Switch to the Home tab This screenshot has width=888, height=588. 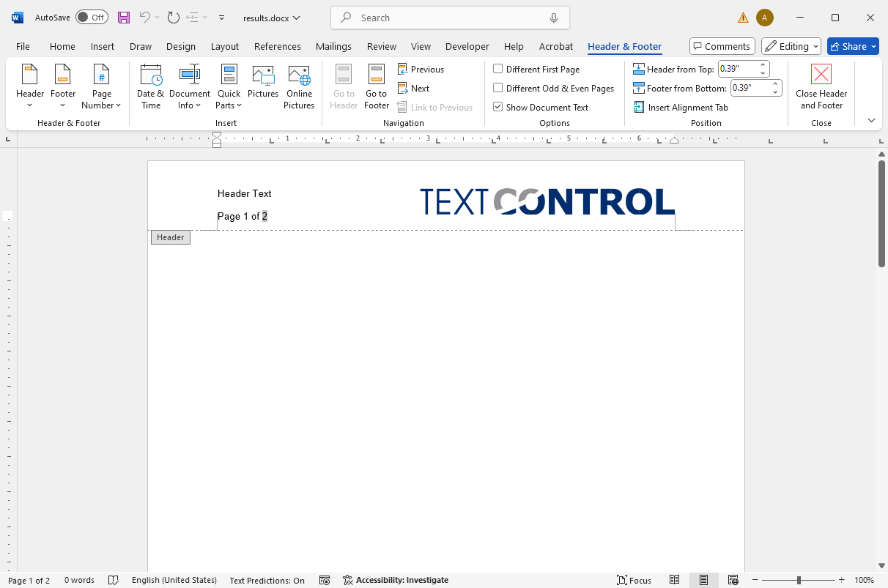coord(62,46)
